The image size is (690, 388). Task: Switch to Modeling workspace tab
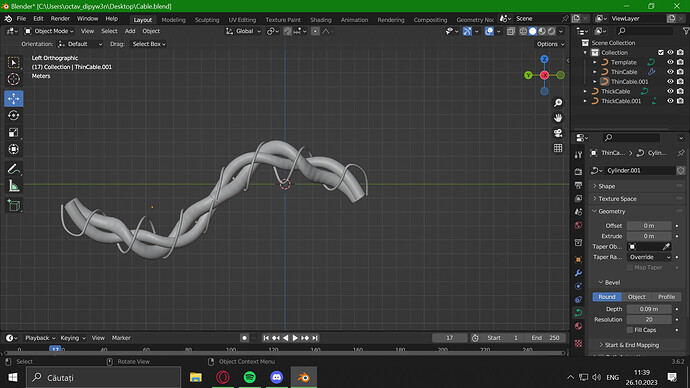173,20
